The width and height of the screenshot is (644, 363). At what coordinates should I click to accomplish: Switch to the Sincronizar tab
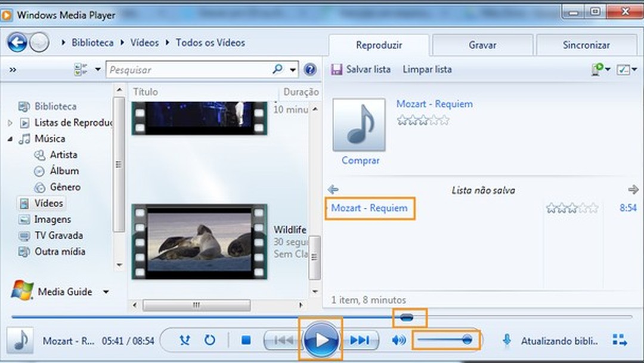click(x=587, y=45)
